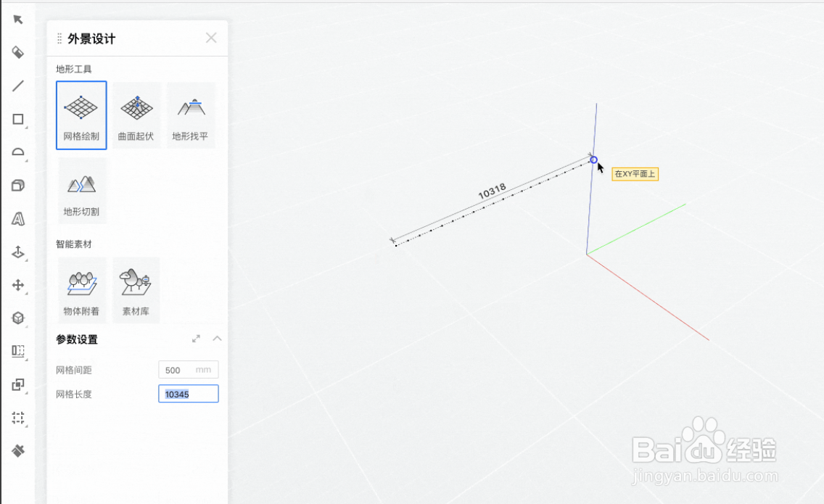Expand the 参数设置 panel to full size
Viewport: 824px width, 504px height.
click(x=196, y=339)
